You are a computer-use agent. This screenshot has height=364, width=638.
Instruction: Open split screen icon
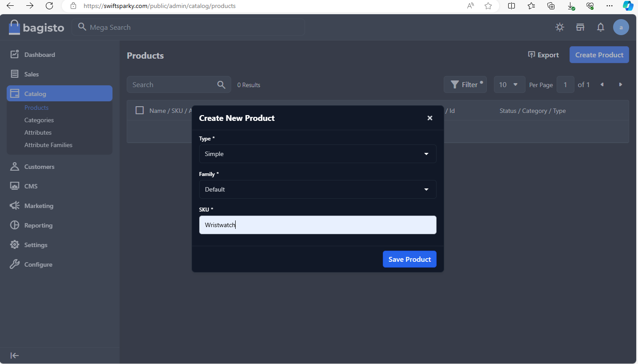tap(512, 6)
